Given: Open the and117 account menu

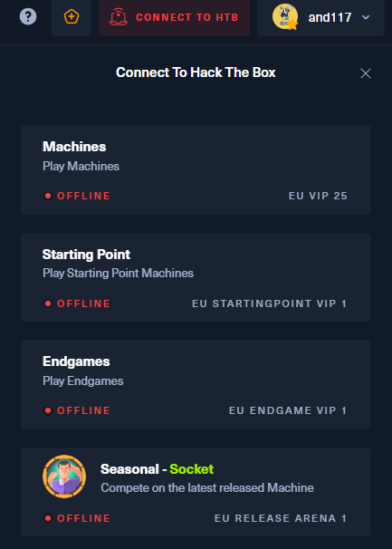Looking at the screenshot, I should (320, 17).
